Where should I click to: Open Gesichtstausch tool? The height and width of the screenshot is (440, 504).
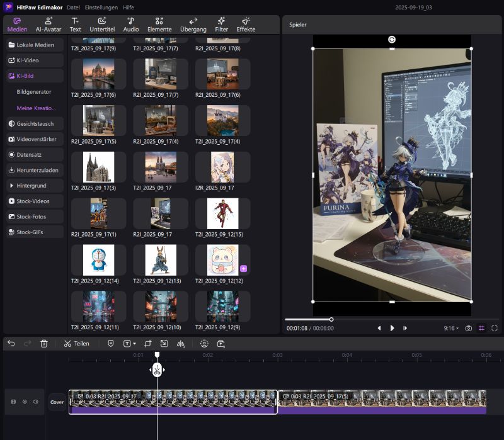point(35,123)
